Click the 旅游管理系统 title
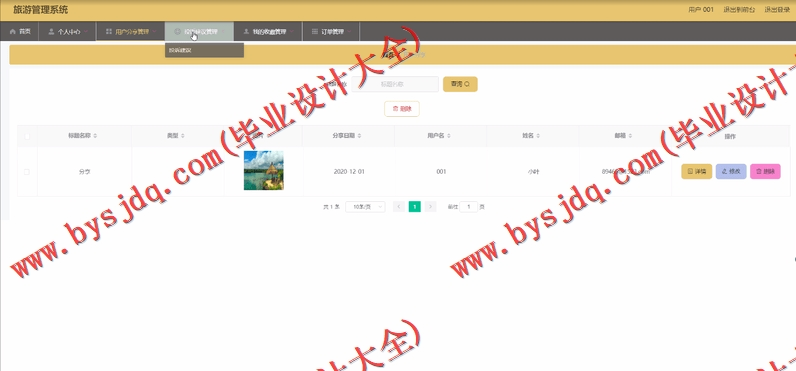Viewport: 796px width, 371px height. point(40,10)
